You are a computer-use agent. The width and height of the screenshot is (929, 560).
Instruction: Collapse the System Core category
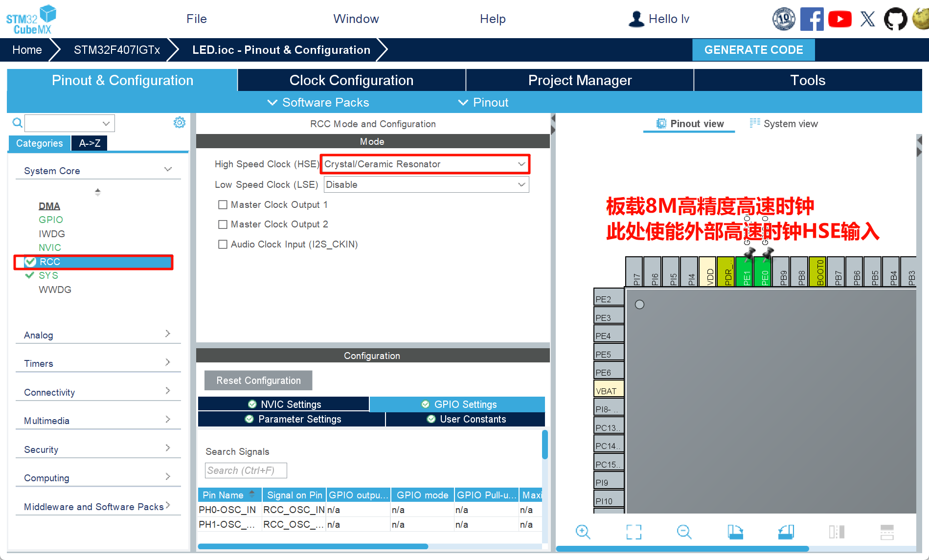168,169
